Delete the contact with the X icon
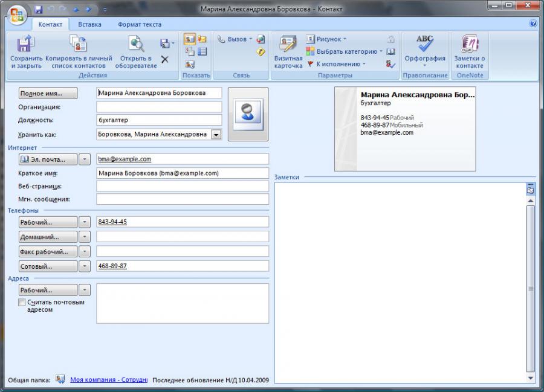Image resolution: width=544 pixels, height=392 pixels. tap(165, 59)
